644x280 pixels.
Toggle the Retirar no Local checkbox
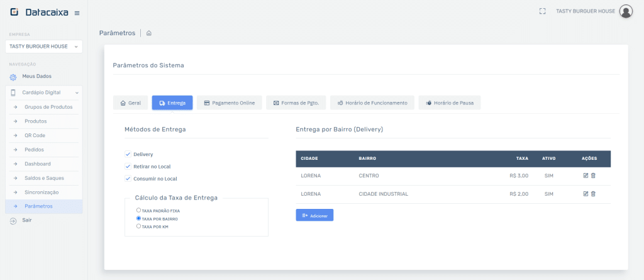pyautogui.click(x=128, y=166)
